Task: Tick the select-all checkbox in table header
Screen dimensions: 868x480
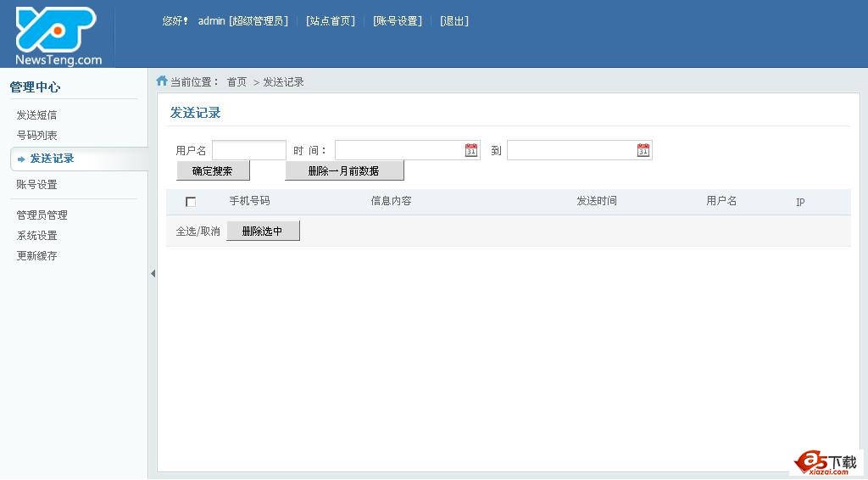Action: coord(191,202)
